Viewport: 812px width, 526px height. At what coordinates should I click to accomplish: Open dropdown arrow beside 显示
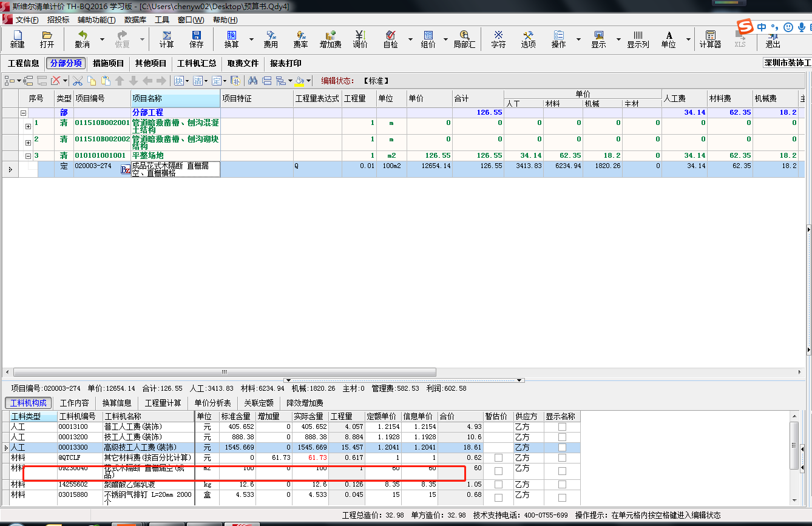pos(618,39)
